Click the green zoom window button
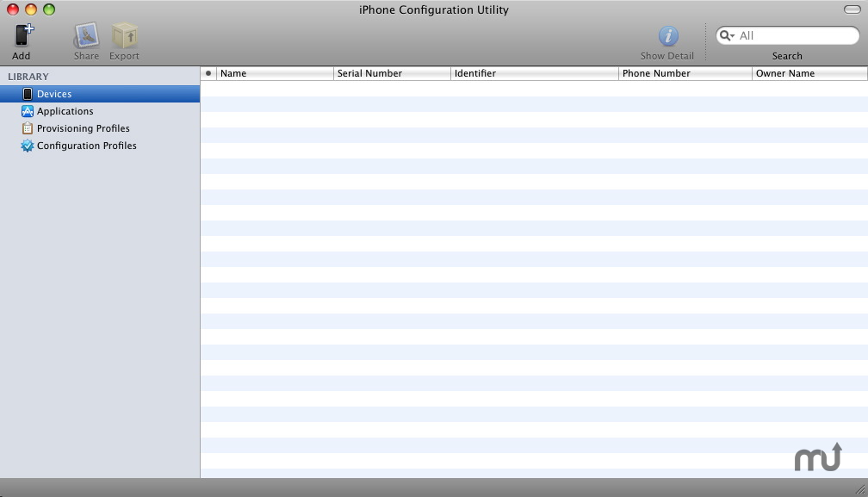Image resolution: width=868 pixels, height=497 pixels. point(49,9)
